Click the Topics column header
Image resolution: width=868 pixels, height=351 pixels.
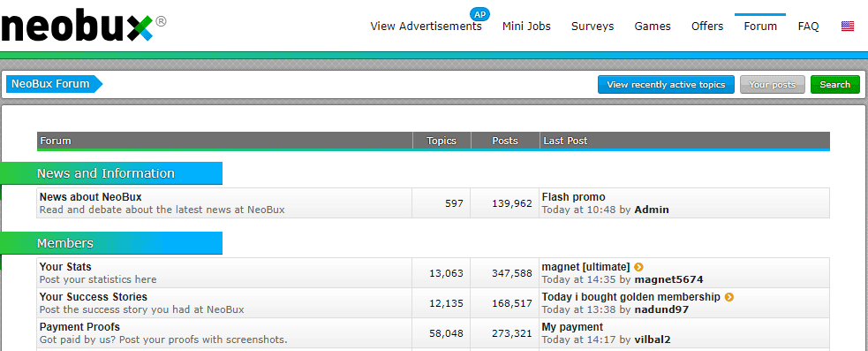(442, 141)
